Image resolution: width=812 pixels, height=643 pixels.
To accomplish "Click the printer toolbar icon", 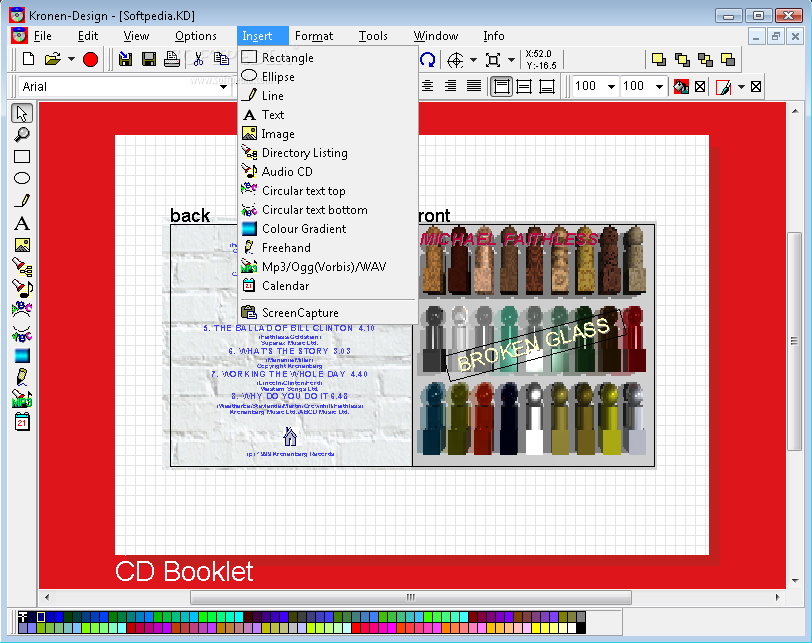I will coord(172,59).
